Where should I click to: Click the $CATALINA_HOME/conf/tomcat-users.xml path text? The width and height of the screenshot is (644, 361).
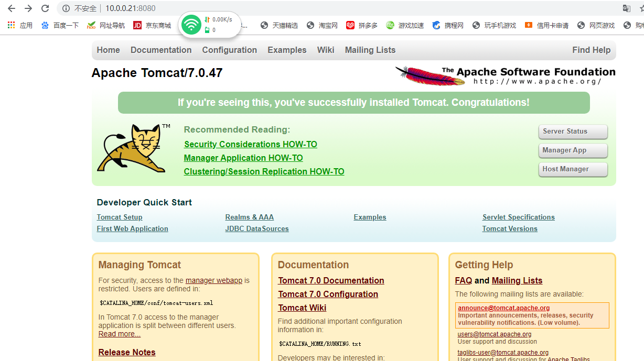point(156,303)
